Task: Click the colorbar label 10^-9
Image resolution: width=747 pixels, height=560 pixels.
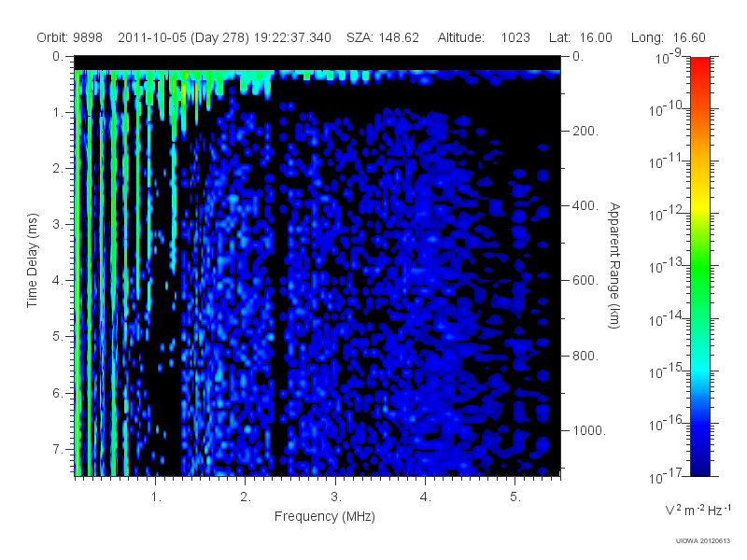Action: tap(669, 56)
